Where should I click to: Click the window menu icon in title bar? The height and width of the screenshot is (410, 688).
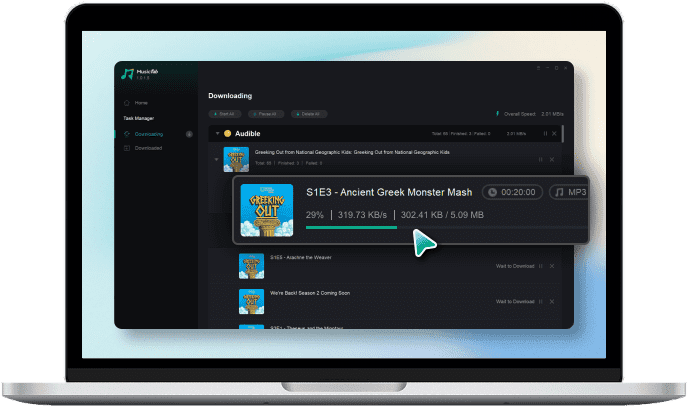coord(538,68)
